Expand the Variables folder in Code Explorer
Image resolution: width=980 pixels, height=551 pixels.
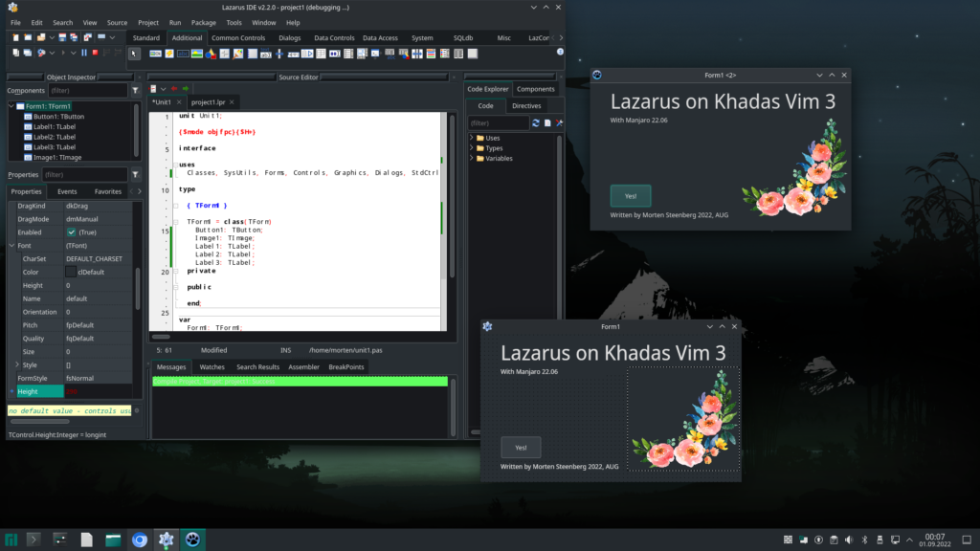[472, 158]
